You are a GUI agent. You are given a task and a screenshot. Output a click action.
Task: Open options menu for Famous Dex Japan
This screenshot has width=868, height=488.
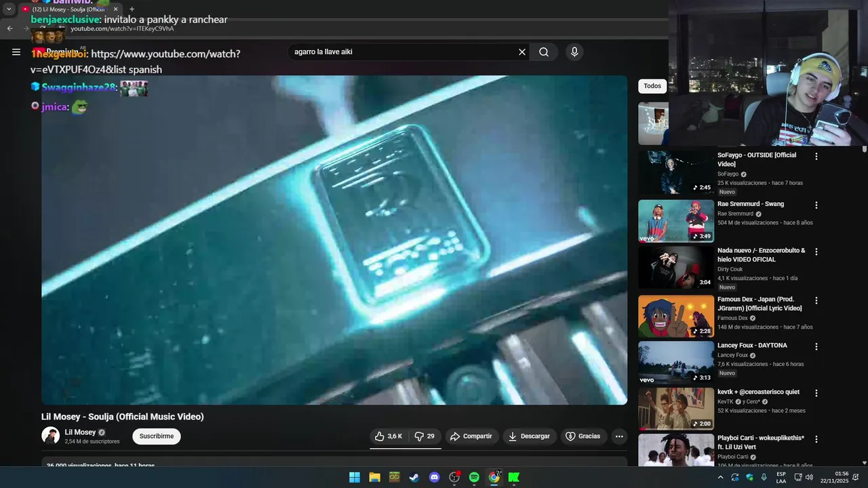(x=816, y=301)
